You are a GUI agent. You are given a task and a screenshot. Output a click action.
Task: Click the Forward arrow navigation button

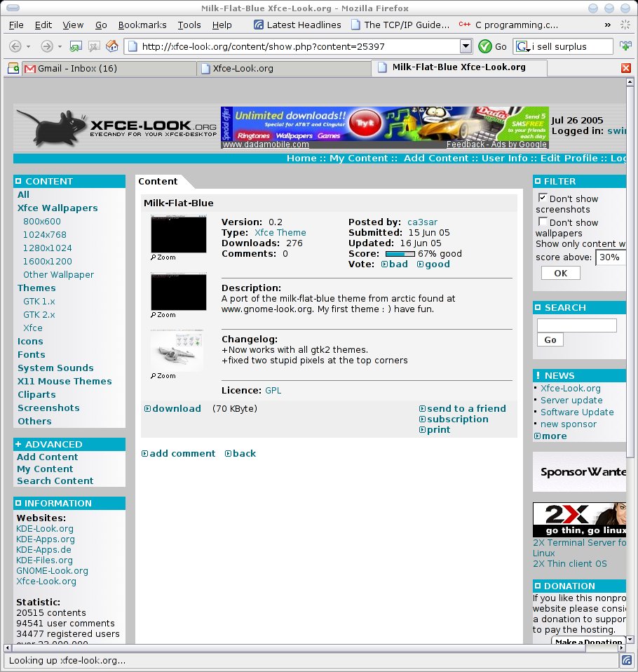47,46
